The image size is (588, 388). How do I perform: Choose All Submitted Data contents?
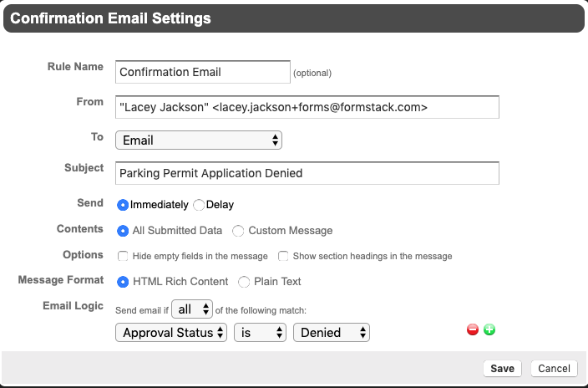coord(123,231)
